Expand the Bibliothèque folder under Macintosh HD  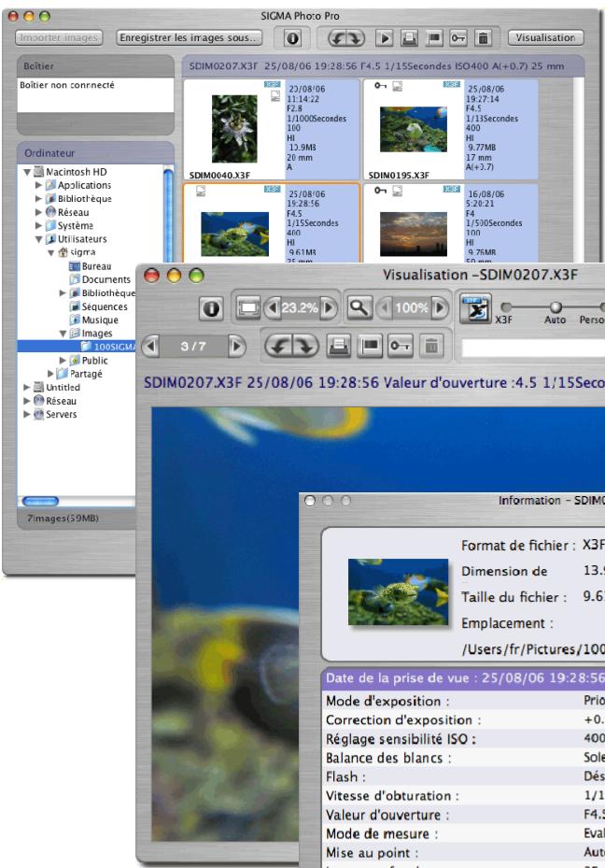tap(38, 199)
